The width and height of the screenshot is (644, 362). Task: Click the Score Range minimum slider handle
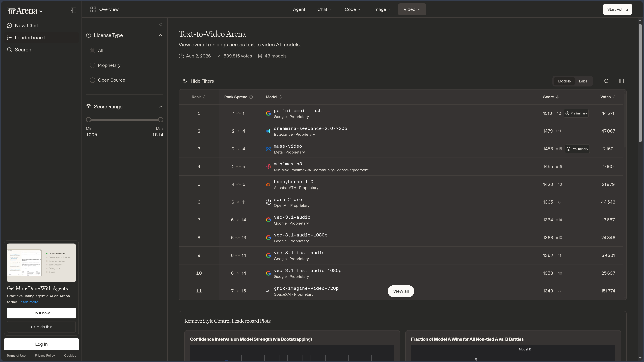(89, 120)
